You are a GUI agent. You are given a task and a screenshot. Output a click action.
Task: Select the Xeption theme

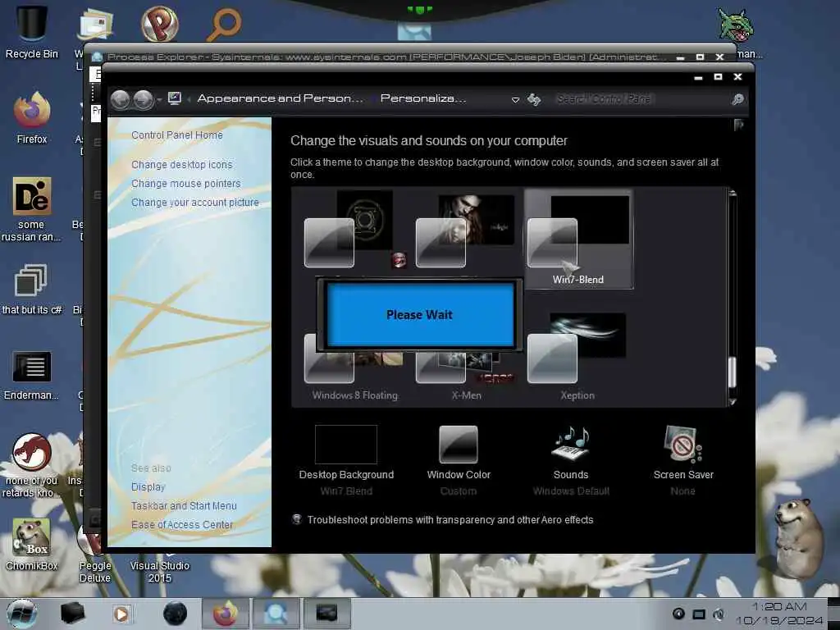click(x=577, y=354)
